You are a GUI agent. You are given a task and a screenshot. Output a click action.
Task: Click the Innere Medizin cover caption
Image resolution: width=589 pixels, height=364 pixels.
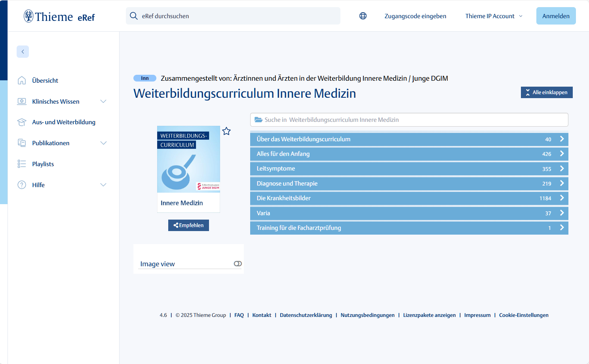pyautogui.click(x=182, y=203)
